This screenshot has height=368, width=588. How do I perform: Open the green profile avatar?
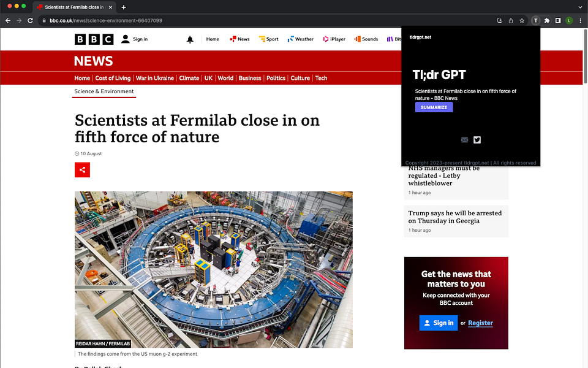tap(569, 21)
